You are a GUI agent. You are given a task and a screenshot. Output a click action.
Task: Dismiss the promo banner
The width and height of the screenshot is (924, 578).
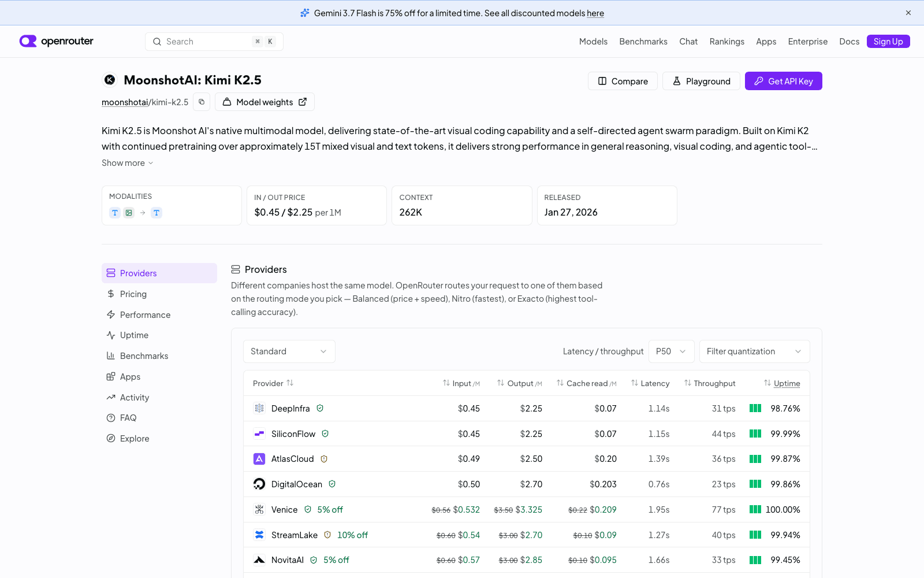[908, 13]
